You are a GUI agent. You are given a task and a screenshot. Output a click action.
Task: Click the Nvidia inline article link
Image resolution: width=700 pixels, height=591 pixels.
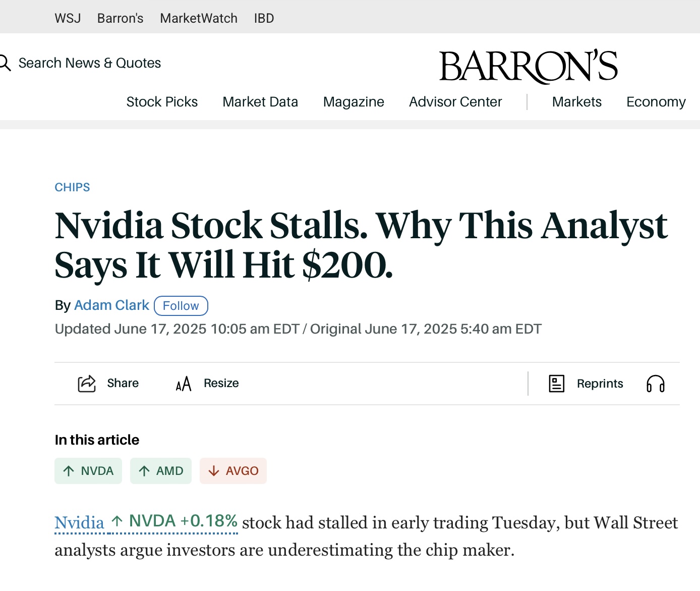[x=79, y=522]
